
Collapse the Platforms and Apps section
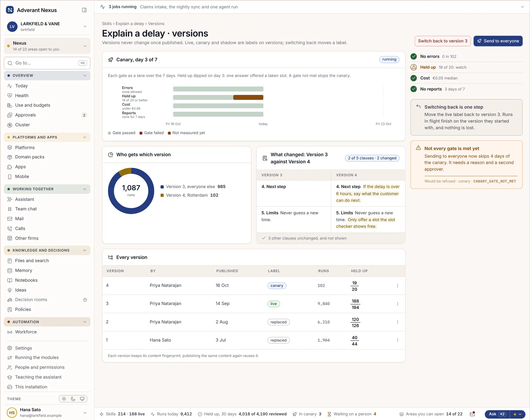47,137
